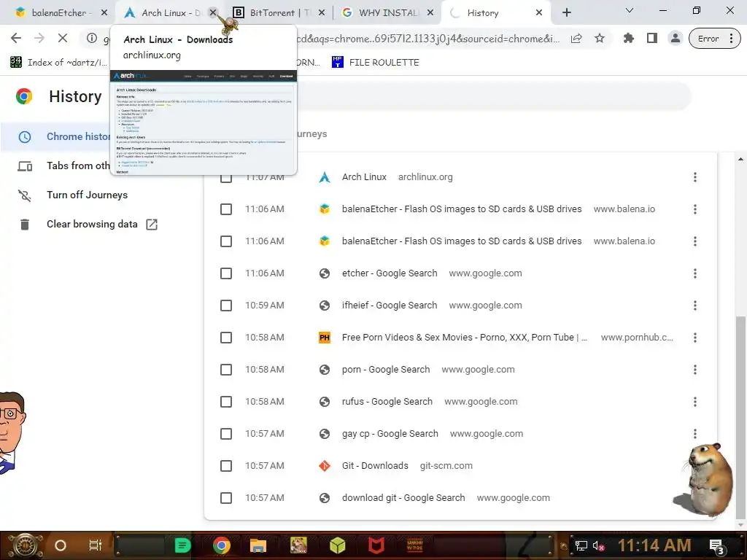Viewport: 747px width, 560px height.
Task: Open the Index of ~dartz bookmark
Action: 58,63
